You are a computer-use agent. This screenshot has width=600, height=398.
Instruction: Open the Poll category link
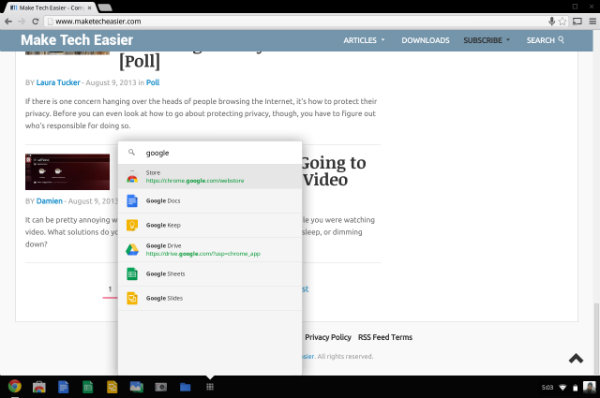(153, 82)
